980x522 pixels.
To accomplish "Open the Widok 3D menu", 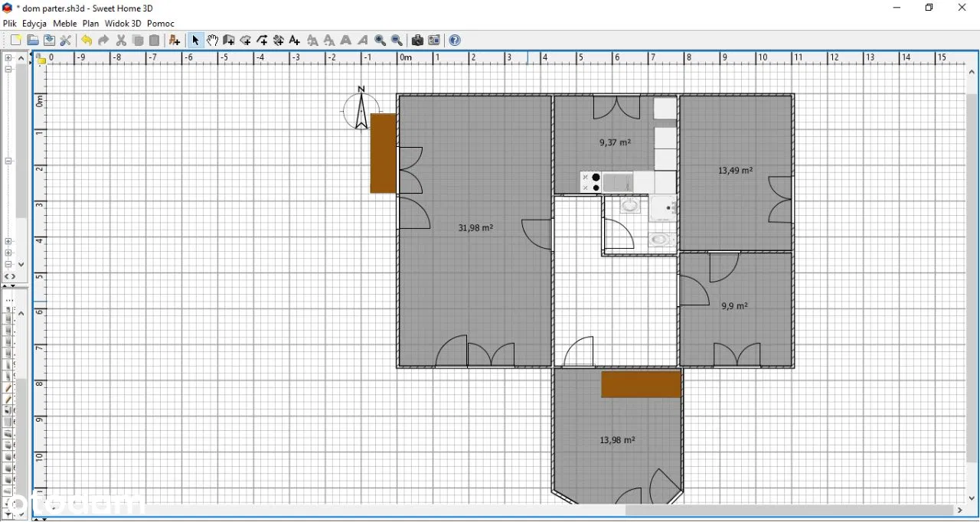I will point(123,24).
